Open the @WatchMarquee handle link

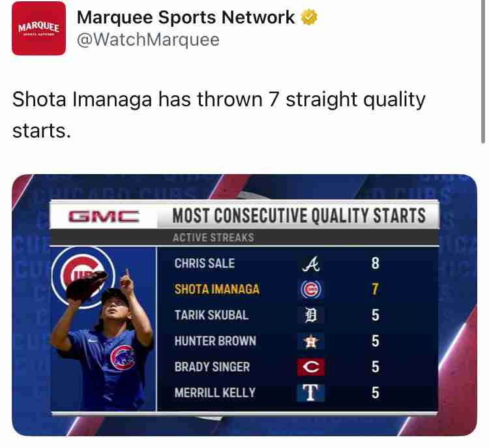click(x=148, y=40)
